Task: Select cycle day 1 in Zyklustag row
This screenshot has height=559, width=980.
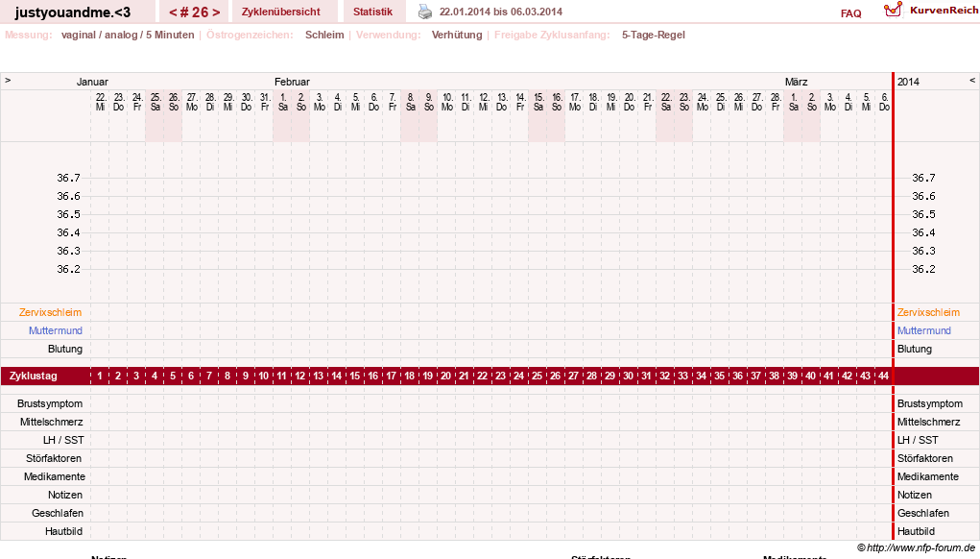Action: [x=100, y=376]
